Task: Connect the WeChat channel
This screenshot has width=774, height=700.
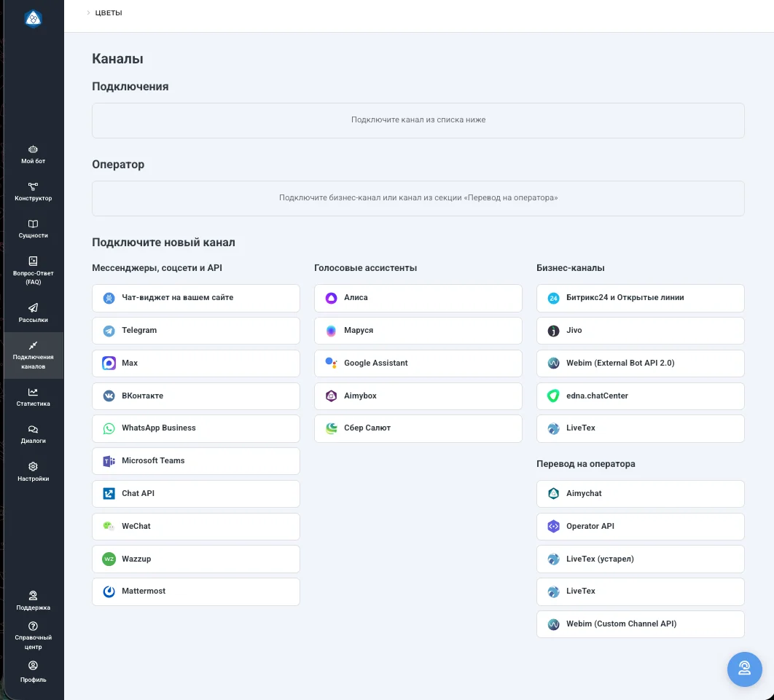Action: click(x=196, y=527)
